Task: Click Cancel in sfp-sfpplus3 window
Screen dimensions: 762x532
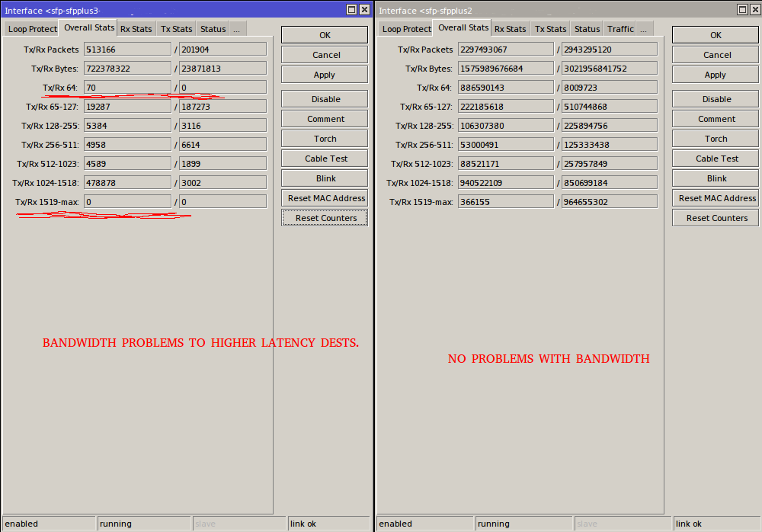Action: click(x=325, y=55)
